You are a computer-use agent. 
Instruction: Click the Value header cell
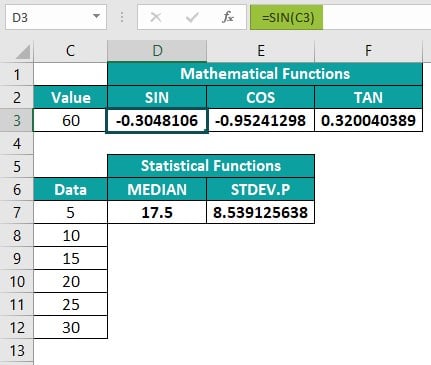point(70,97)
